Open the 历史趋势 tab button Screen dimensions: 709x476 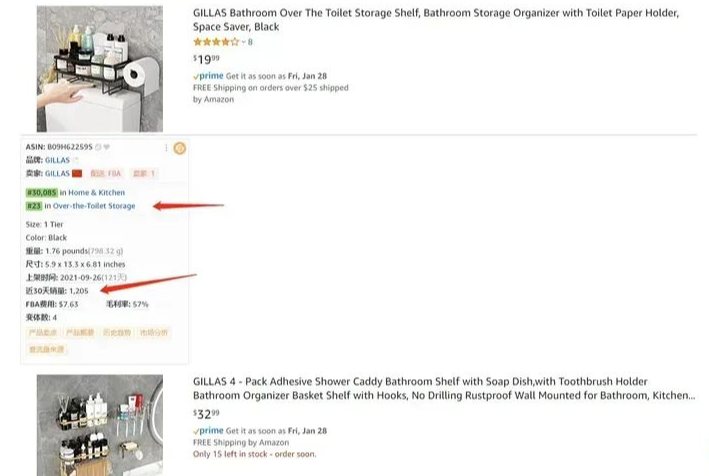[x=117, y=333]
